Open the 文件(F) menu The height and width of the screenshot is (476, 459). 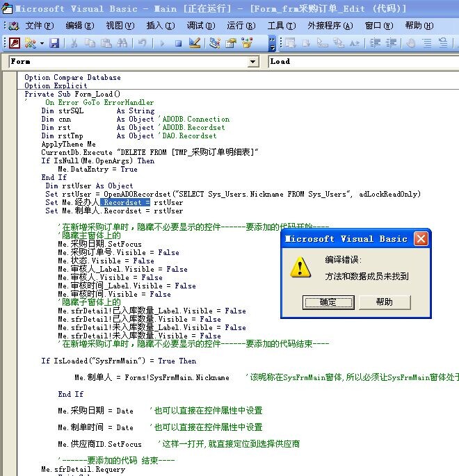(x=40, y=26)
